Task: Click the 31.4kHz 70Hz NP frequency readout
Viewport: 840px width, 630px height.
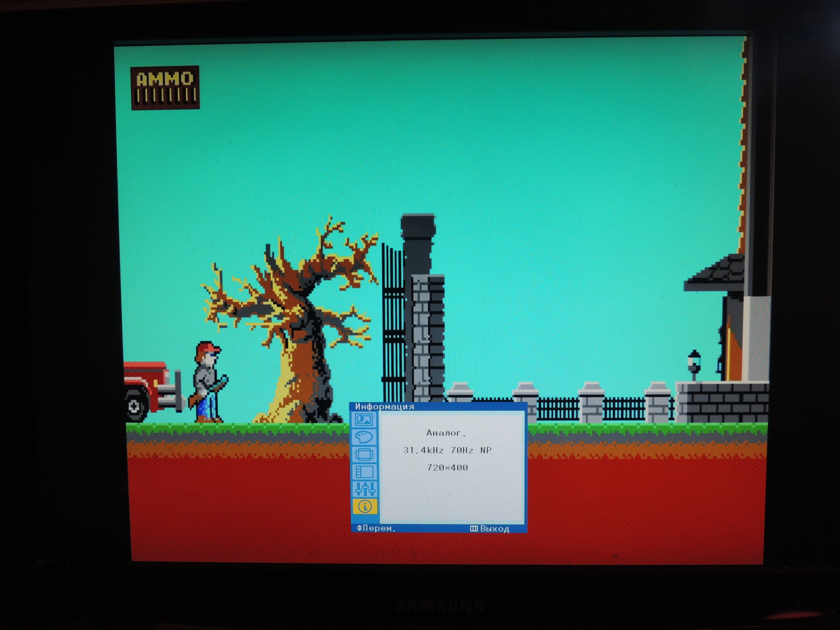Action: 447,450
